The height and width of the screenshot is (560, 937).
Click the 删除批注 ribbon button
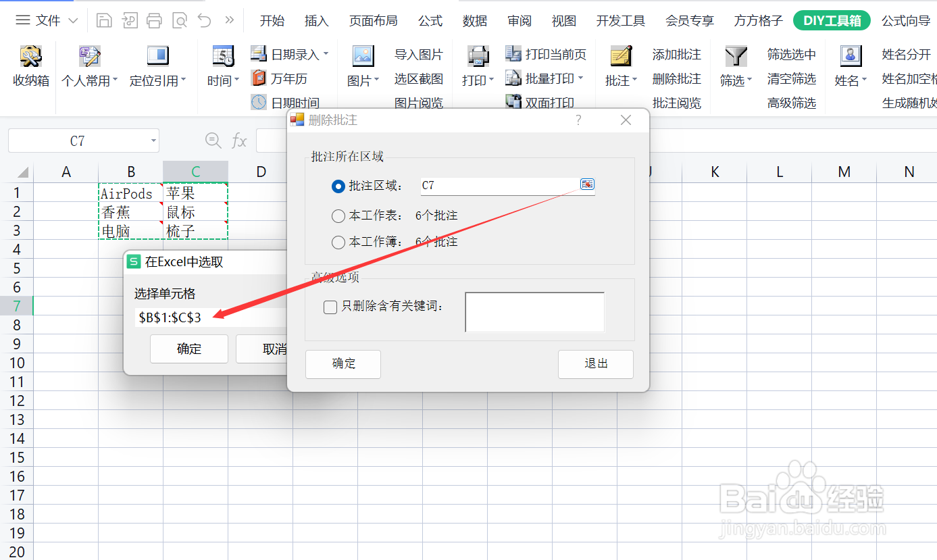pyautogui.click(x=677, y=78)
